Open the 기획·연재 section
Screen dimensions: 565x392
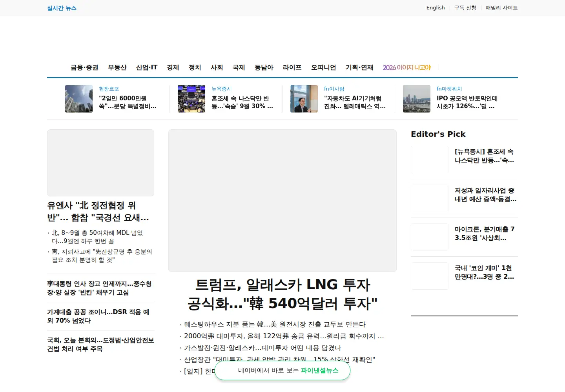point(359,67)
